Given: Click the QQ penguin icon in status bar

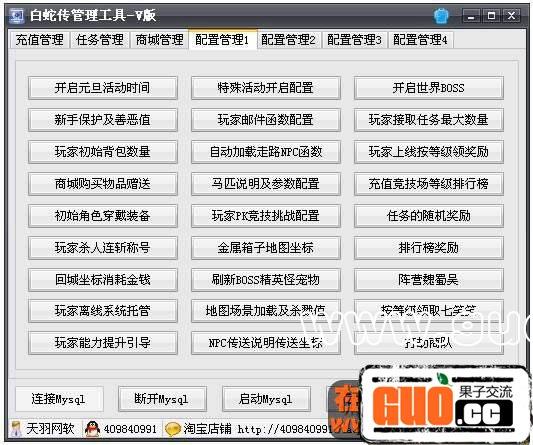Looking at the screenshot, I should click(92, 429).
